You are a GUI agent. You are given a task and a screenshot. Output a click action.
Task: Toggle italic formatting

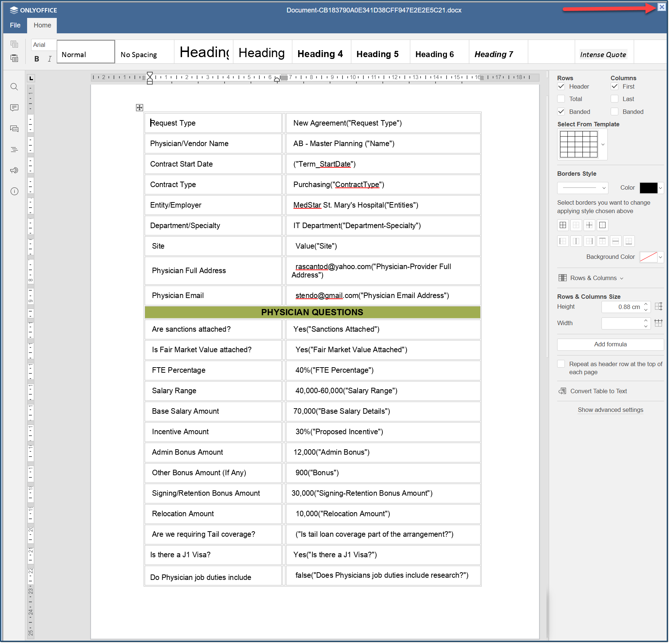(49, 59)
